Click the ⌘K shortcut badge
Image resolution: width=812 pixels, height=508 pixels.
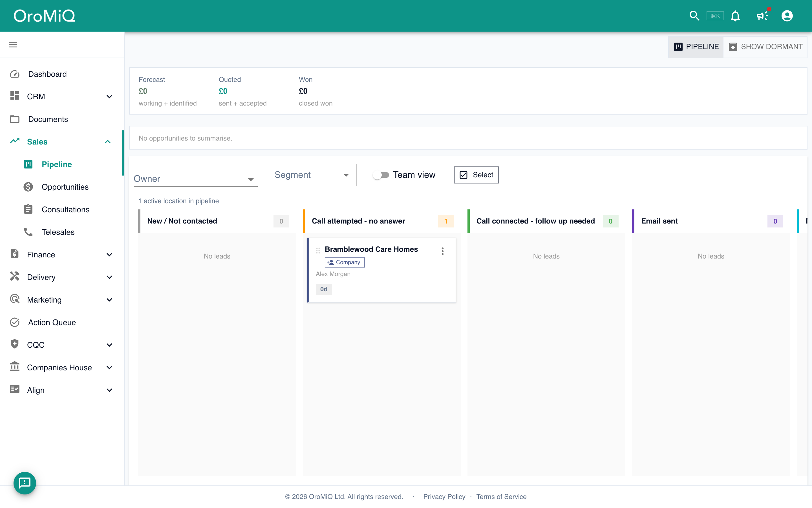point(715,16)
